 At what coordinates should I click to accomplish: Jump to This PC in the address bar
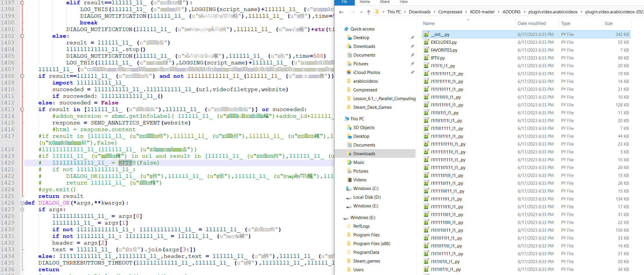coord(394,12)
